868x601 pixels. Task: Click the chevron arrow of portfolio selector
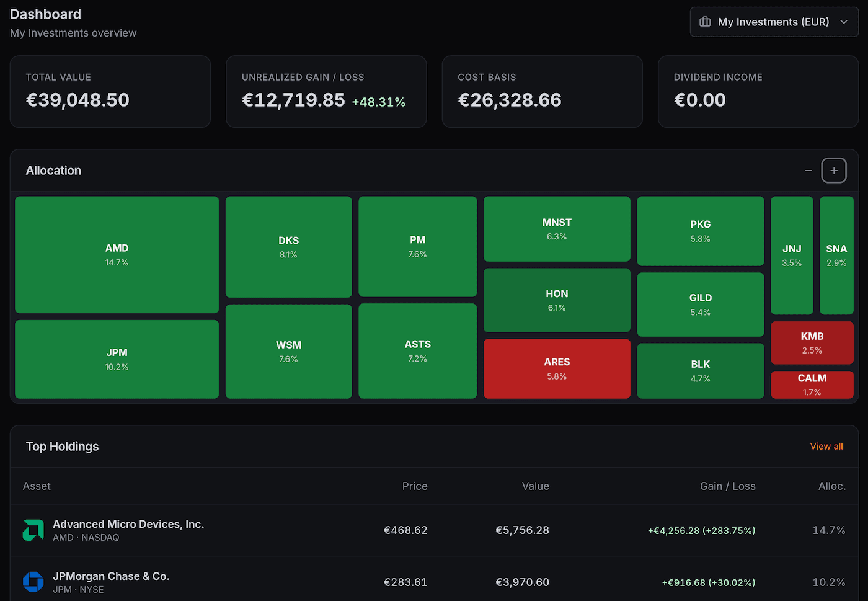(x=844, y=22)
